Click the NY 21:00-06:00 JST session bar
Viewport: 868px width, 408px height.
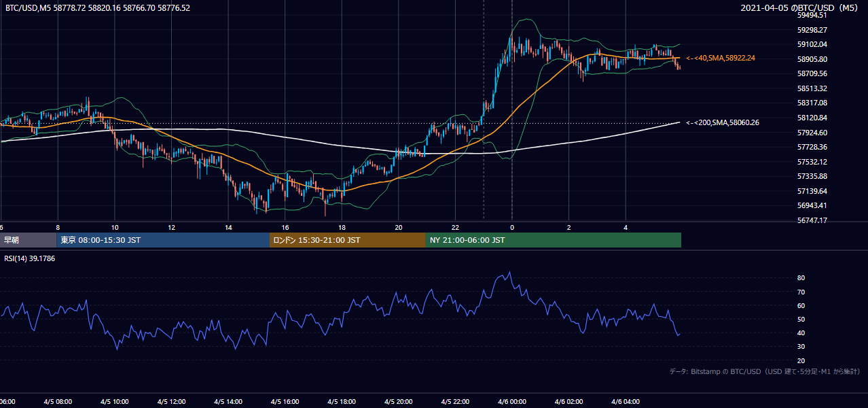(554, 240)
